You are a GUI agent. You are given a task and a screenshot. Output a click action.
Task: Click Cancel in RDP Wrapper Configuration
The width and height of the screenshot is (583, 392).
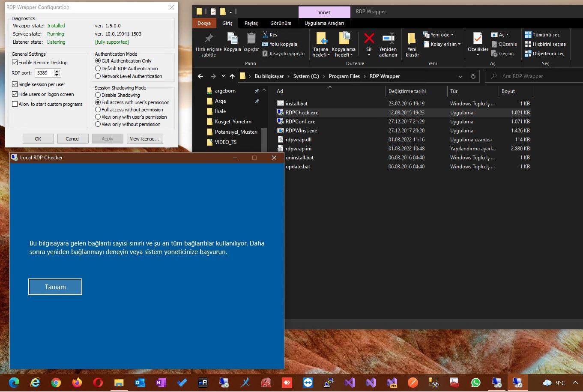pyautogui.click(x=73, y=139)
